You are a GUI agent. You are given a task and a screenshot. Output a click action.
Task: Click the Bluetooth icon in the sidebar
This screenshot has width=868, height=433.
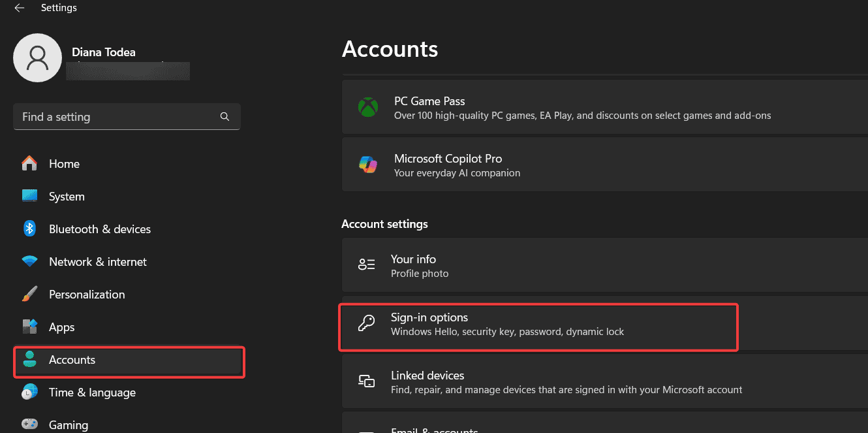coord(29,229)
